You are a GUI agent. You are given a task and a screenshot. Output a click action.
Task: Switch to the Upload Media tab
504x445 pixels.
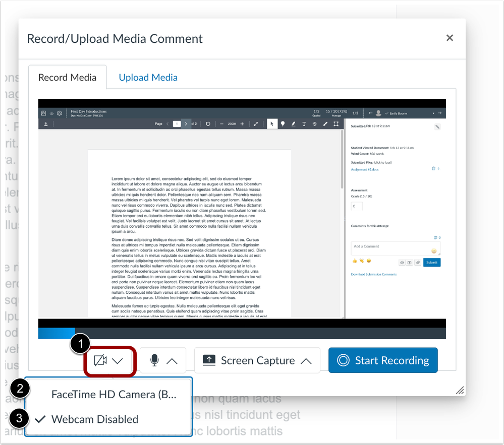coord(148,78)
